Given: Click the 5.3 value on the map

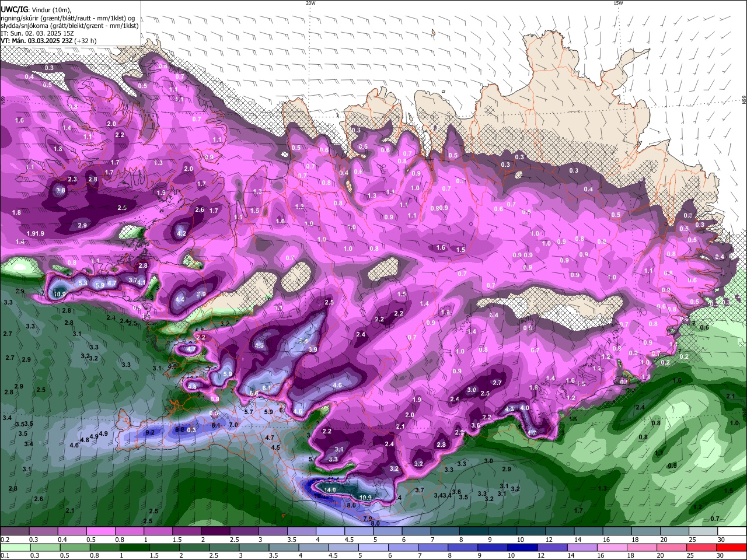Looking at the screenshot, I should [x=83, y=282].
